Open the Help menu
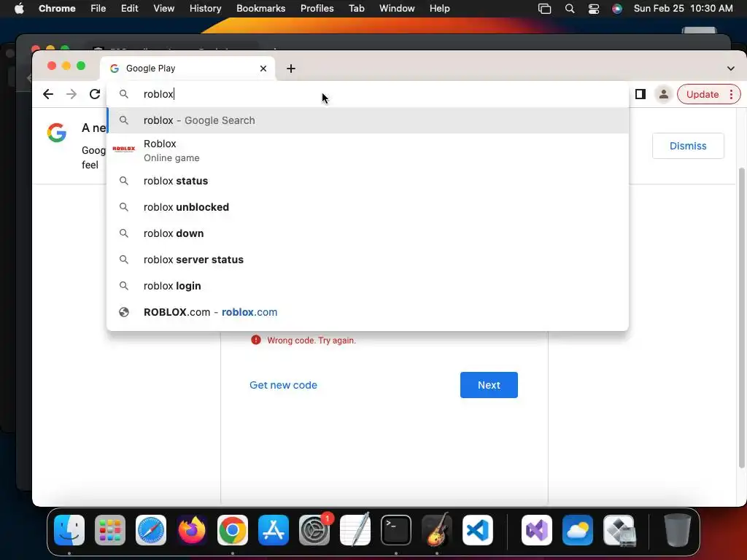Viewport: 747px width, 560px height. click(439, 8)
